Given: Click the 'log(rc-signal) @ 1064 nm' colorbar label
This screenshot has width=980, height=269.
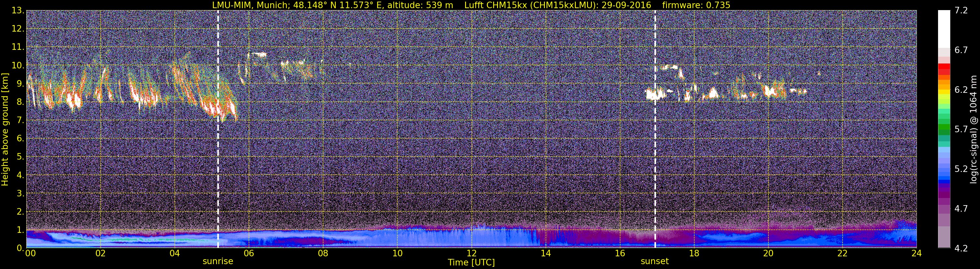Looking at the screenshot, I should click(x=973, y=130).
